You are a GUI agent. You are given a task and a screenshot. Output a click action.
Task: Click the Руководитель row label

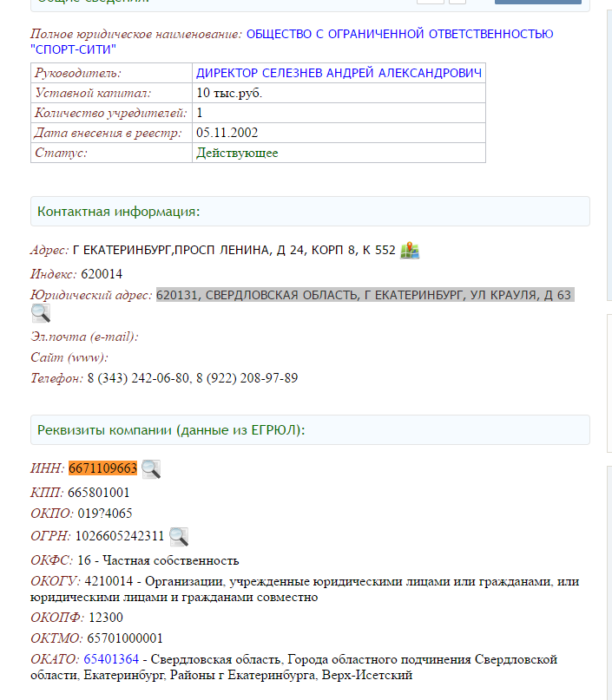78,73
